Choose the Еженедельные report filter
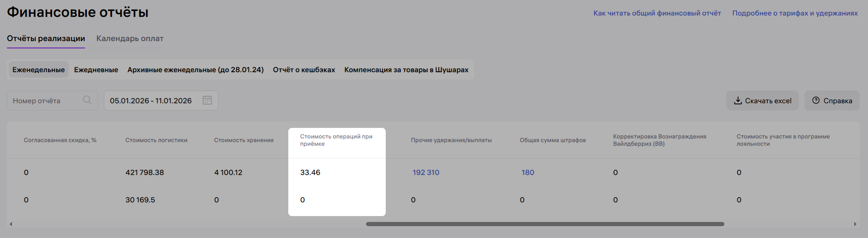Image resolution: width=868 pixels, height=238 pixels. coord(38,70)
